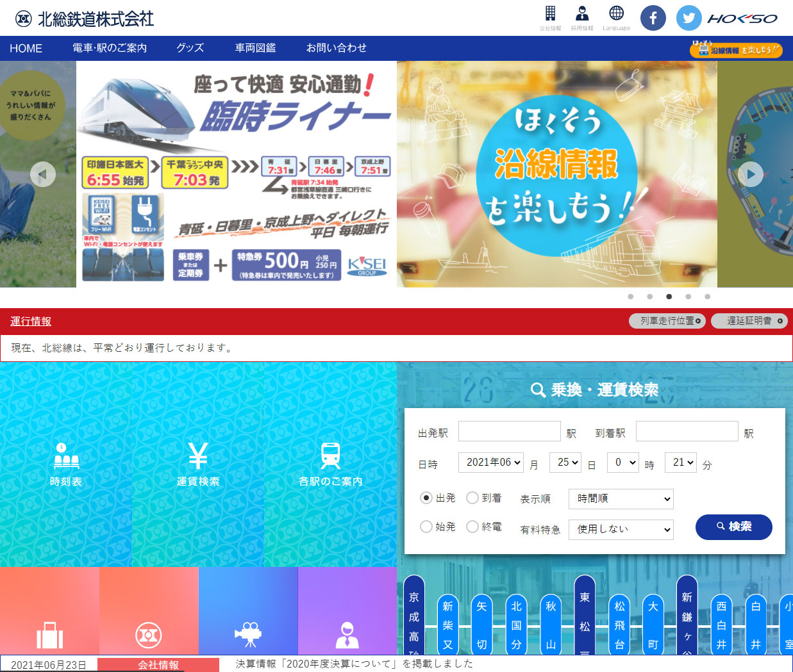Open the 臨時ライナー banner slide
This screenshot has height=672, width=793.
click(237, 174)
